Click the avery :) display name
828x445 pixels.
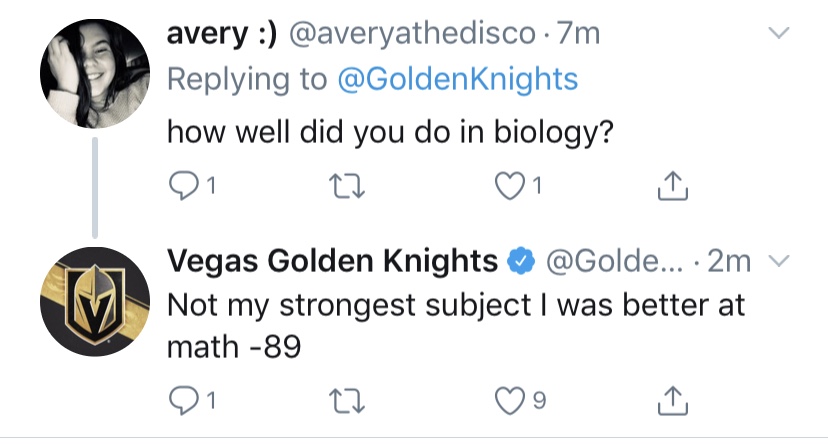(x=222, y=34)
